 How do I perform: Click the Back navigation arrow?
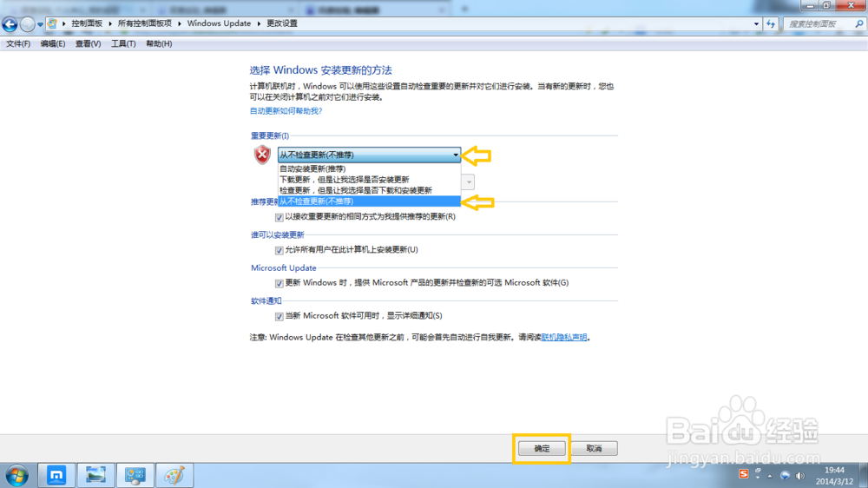pyautogui.click(x=10, y=23)
